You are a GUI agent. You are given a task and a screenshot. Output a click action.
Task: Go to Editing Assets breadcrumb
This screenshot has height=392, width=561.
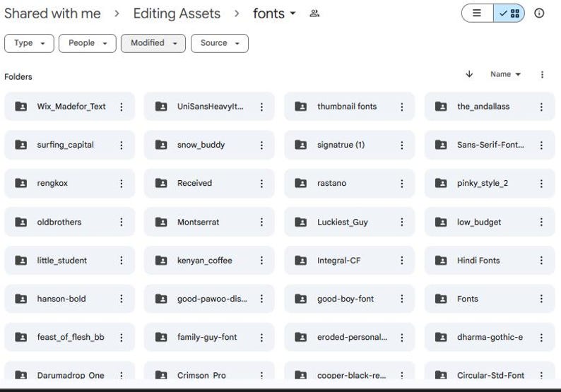[x=177, y=13]
